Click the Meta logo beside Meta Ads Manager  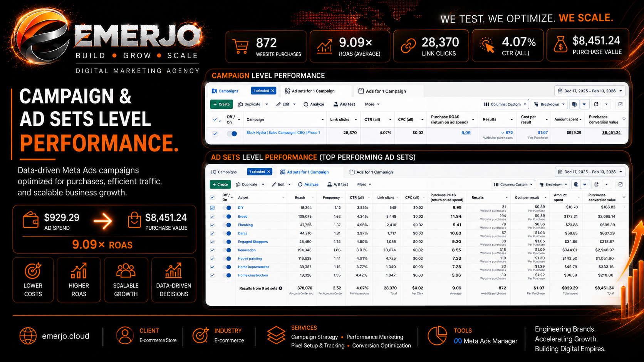[x=458, y=341]
